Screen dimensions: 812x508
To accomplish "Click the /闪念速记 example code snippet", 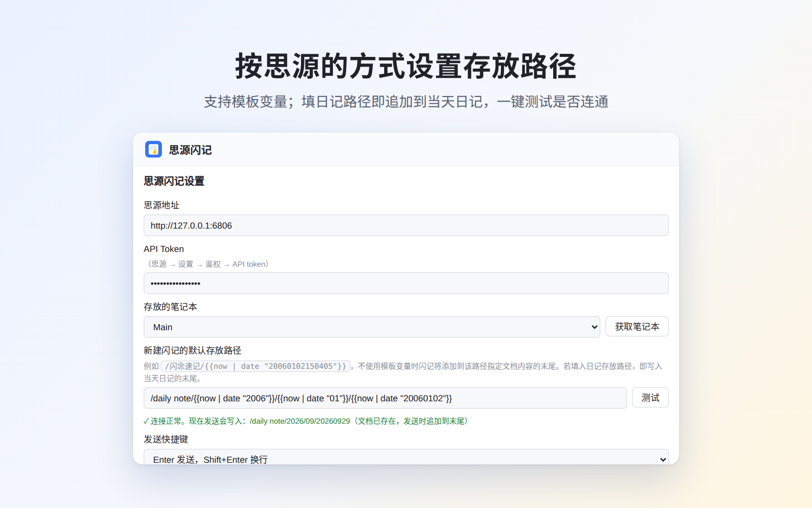I will [x=256, y=366].
